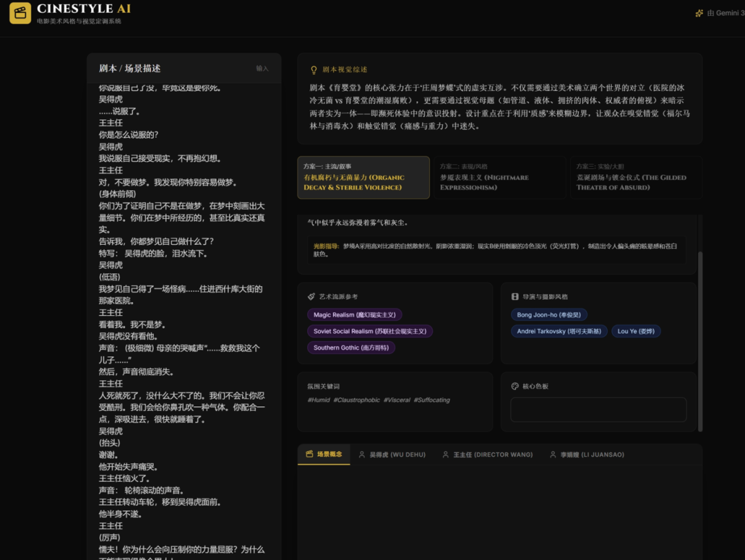
Task: Click the #Visceral keyword tag
Action: coord(397,399)
